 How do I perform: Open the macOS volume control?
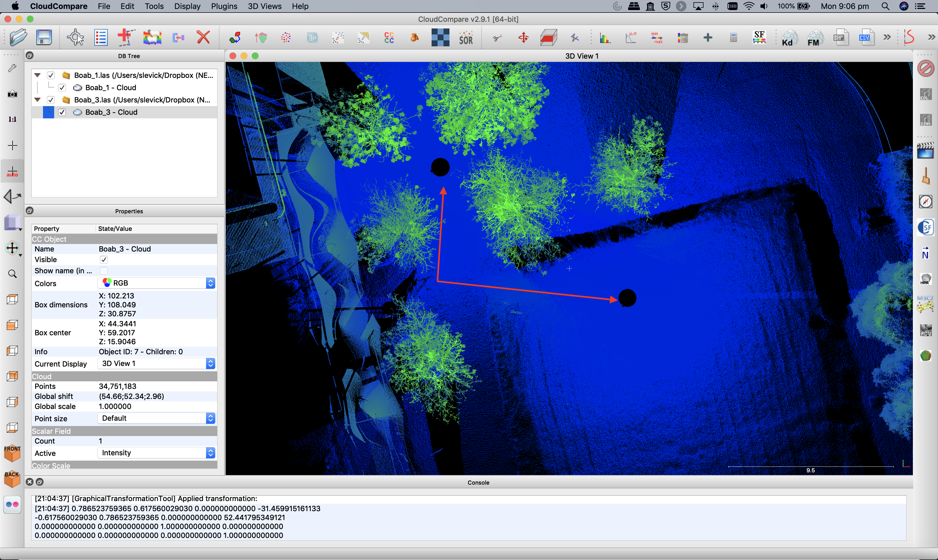coord(764,6)
